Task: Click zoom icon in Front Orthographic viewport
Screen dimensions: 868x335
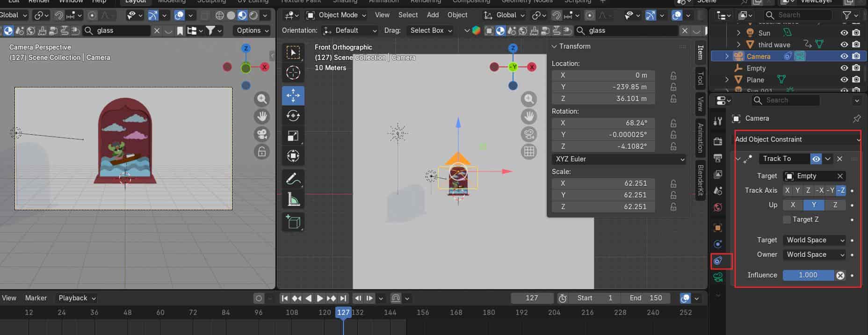Action: point(529,99)
